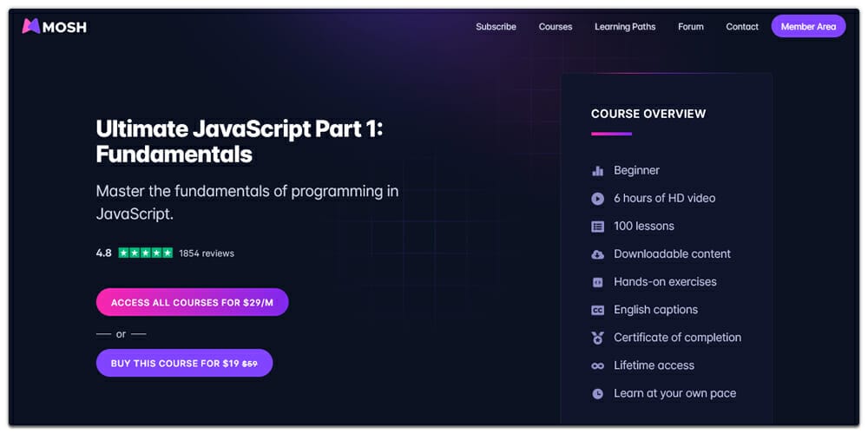Image resolution: width=868 pixels, height=434 pixels.
Task: Click the 'Hands-on exercises' text
Action: (x=665, y=282)
